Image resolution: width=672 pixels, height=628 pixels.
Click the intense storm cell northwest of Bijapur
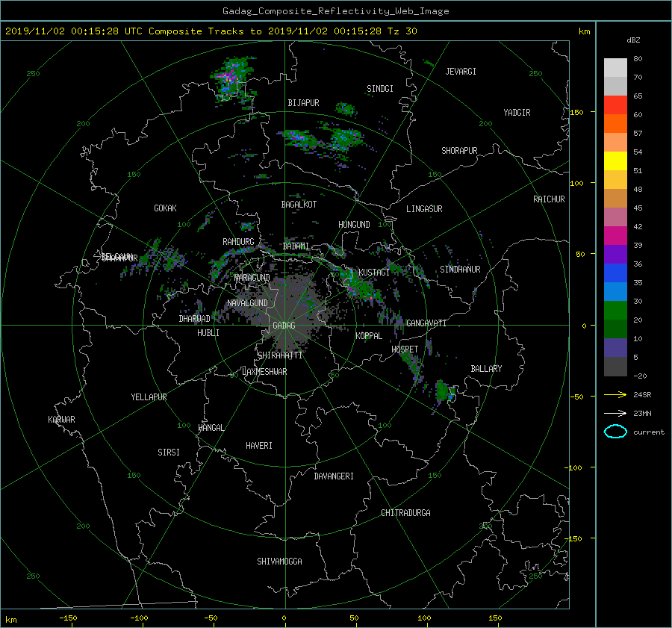tap(232, 79)
